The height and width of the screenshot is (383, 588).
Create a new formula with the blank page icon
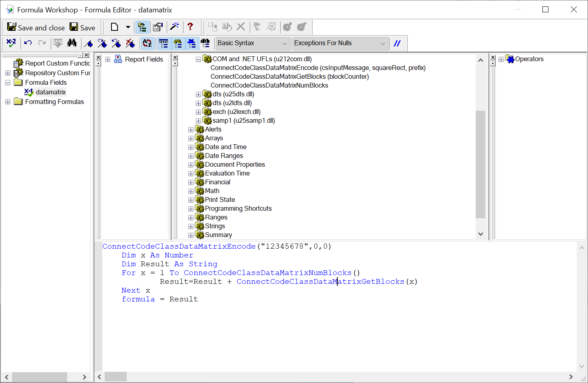(114, 27)
